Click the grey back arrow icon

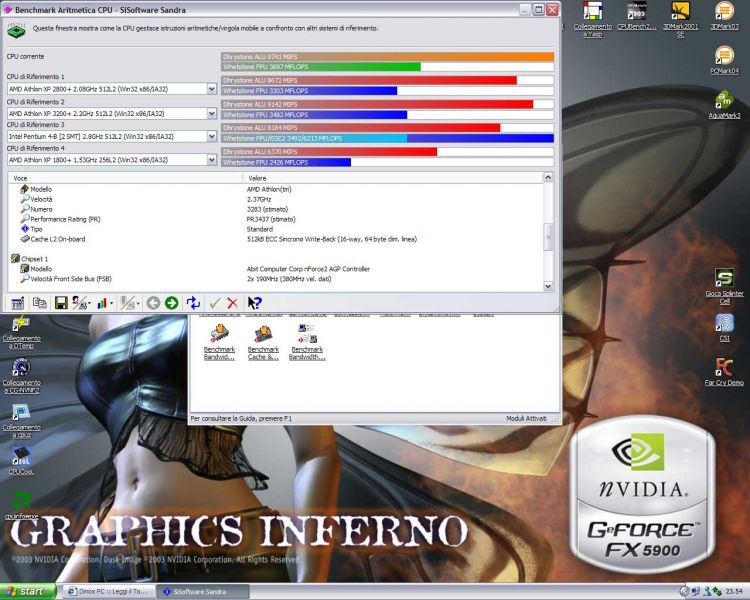tap(153, 303)
